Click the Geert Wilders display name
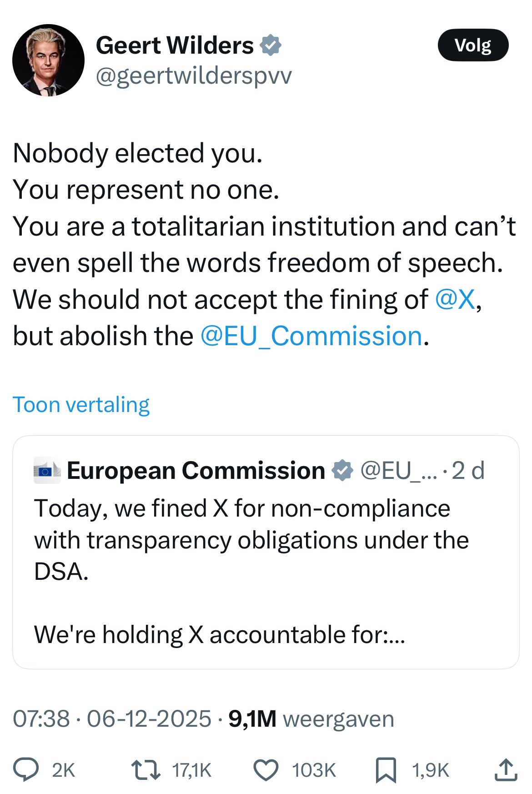Screen dimensions: 532x794 pyautogui.click(x=175, y=45)
